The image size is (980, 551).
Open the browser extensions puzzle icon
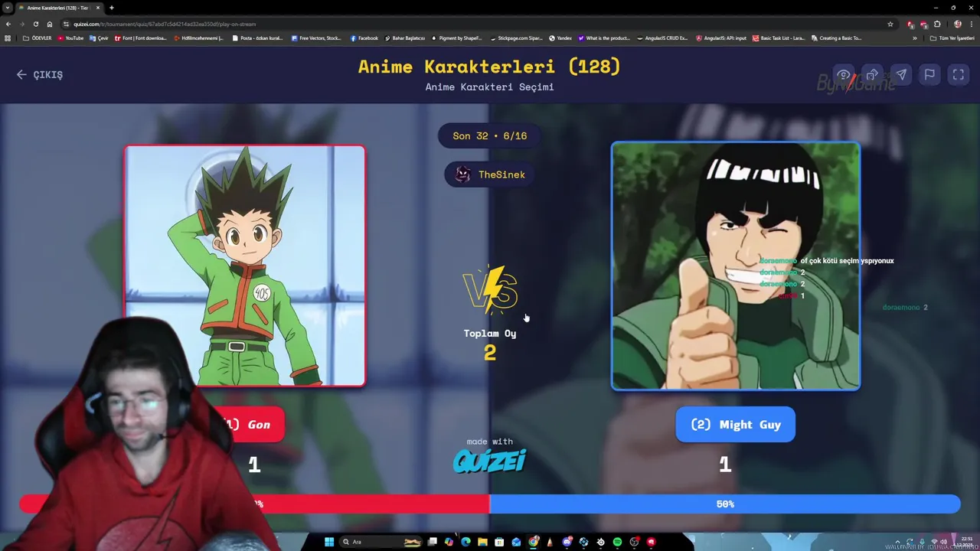tap(937, 24)
